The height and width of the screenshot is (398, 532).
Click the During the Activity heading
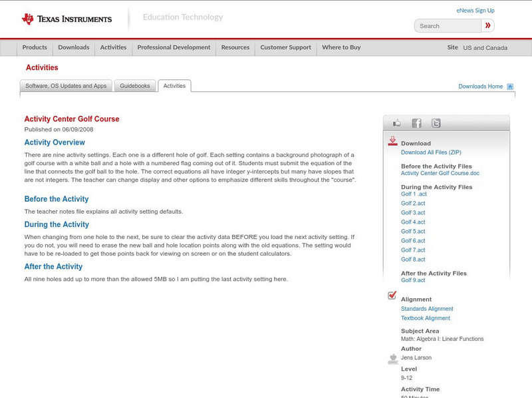(57, 224)
